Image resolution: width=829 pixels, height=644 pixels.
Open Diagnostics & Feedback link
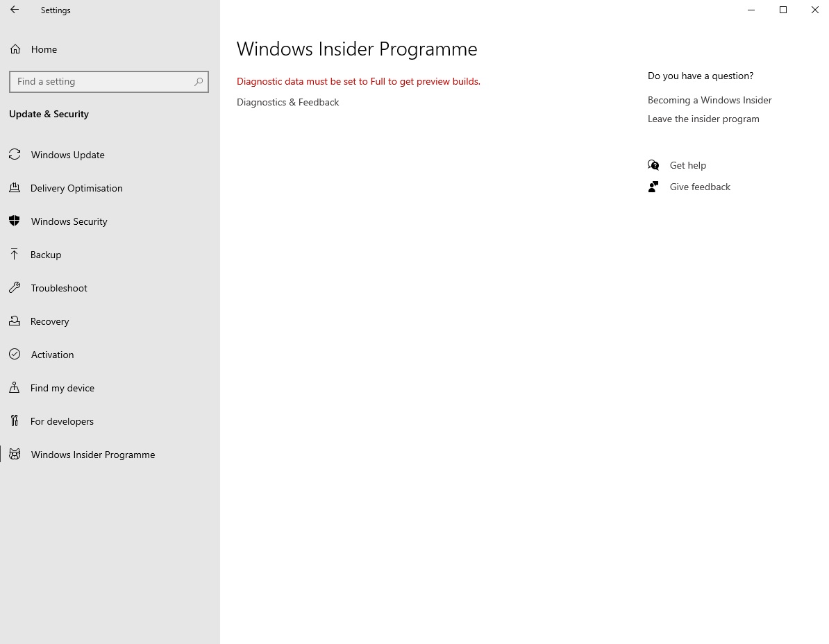[287, 102]
